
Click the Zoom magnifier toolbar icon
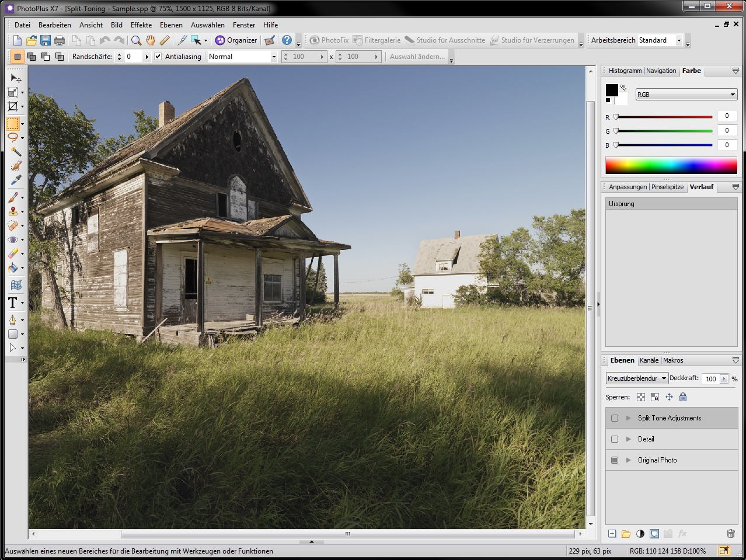(x=136, y=40)
